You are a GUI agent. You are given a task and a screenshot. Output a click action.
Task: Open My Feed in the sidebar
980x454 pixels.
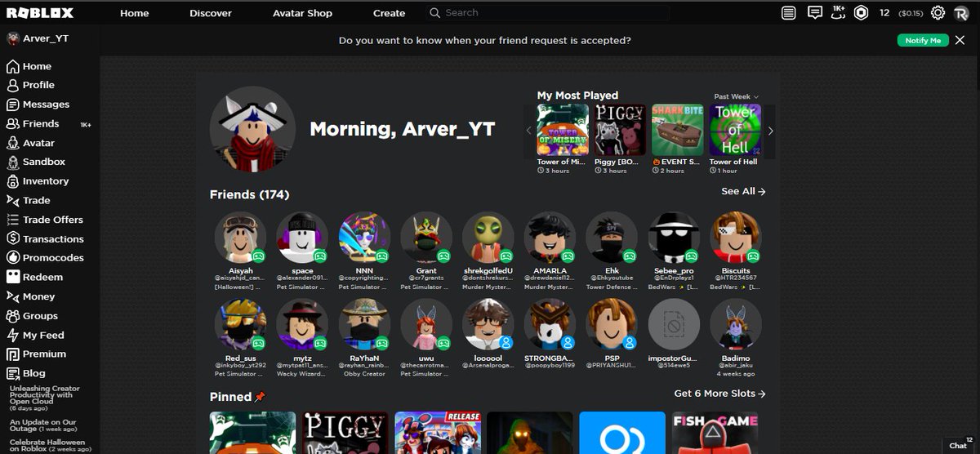coord(35,336)
